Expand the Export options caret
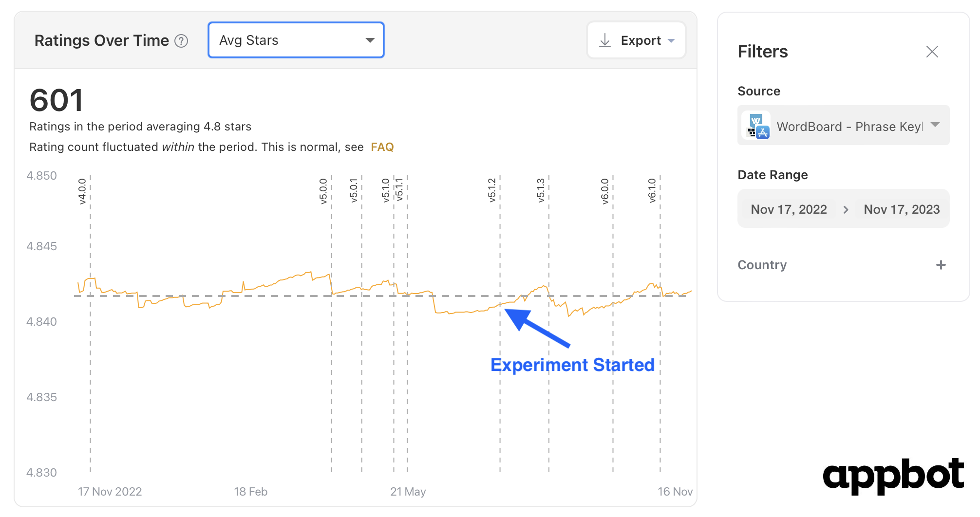The width and height of the screenshot is (980, 517). pyautogui.click(x=671, y=41)
